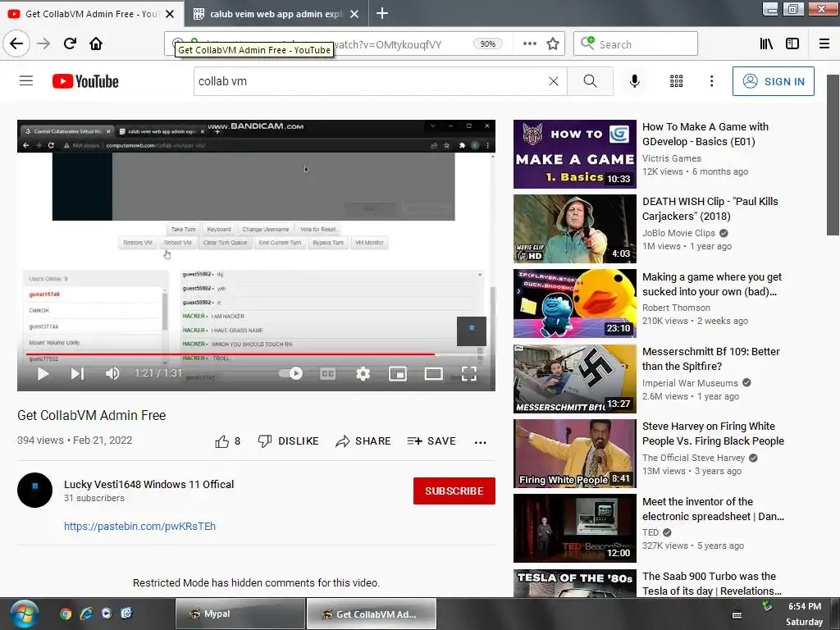The image size is (840, 630).
Task: Open the YouTube guide menu
Action: (x=26, y=81)
